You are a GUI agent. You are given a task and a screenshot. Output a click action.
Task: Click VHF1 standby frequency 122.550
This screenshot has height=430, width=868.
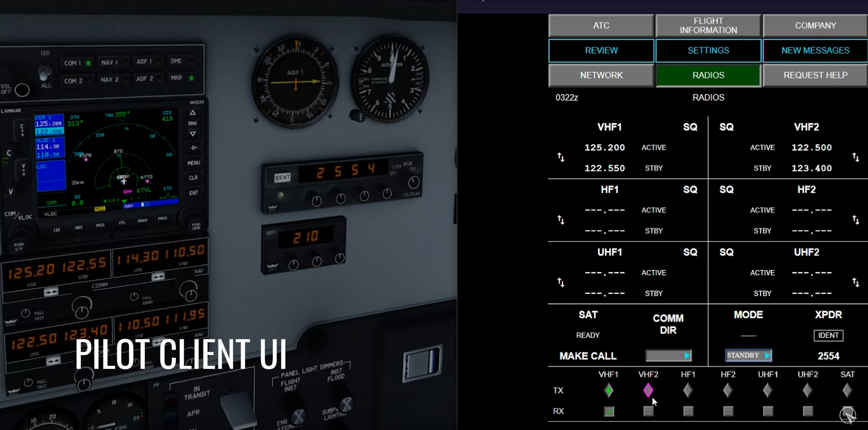(605, 168)
